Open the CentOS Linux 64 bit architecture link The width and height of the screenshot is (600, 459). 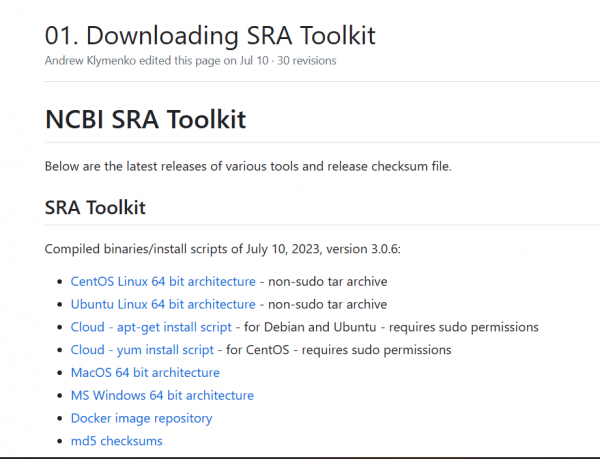pyautogui.click(x=163, y=281)
